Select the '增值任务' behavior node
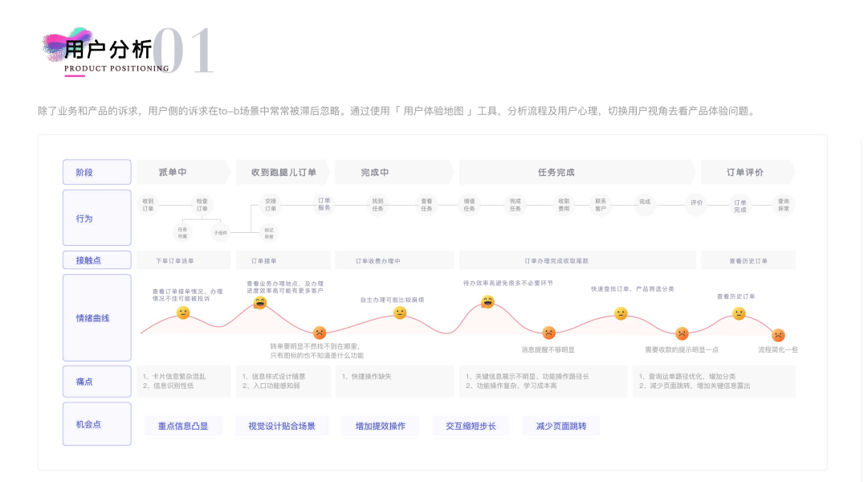 (470, 205)
